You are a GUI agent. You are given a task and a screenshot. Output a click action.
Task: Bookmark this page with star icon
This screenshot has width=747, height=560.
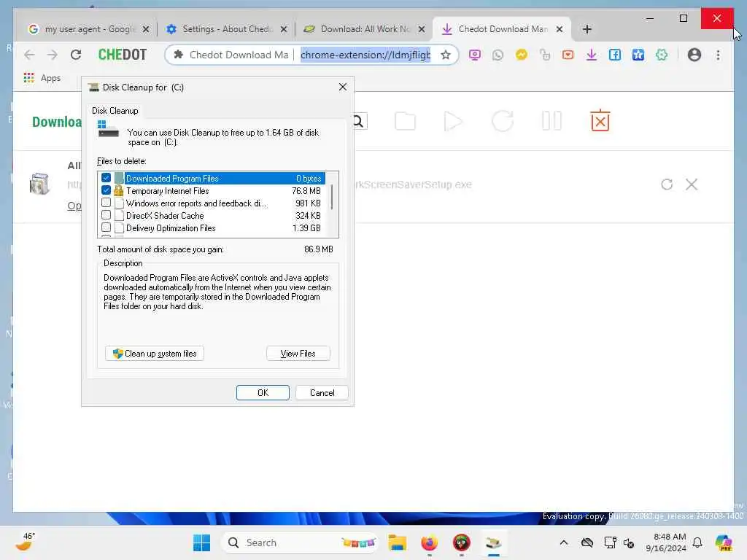pyautogui.click(x=446, y=55)
